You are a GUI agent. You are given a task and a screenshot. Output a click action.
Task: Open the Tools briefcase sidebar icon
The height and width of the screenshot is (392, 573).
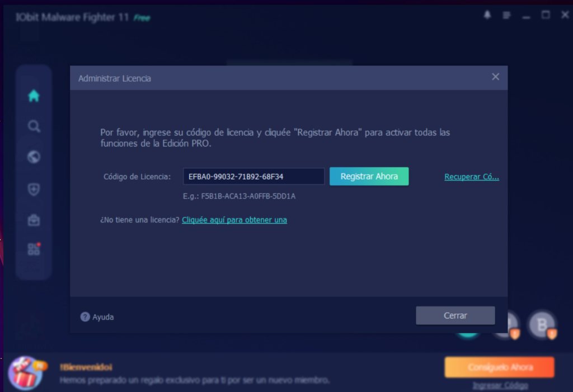click(x=34, y=220)
